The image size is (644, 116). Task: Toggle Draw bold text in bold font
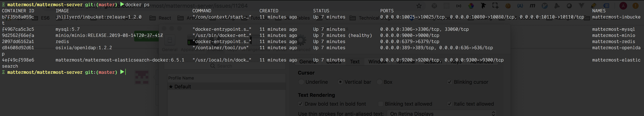pyautogui.click(x=301, y=104)
